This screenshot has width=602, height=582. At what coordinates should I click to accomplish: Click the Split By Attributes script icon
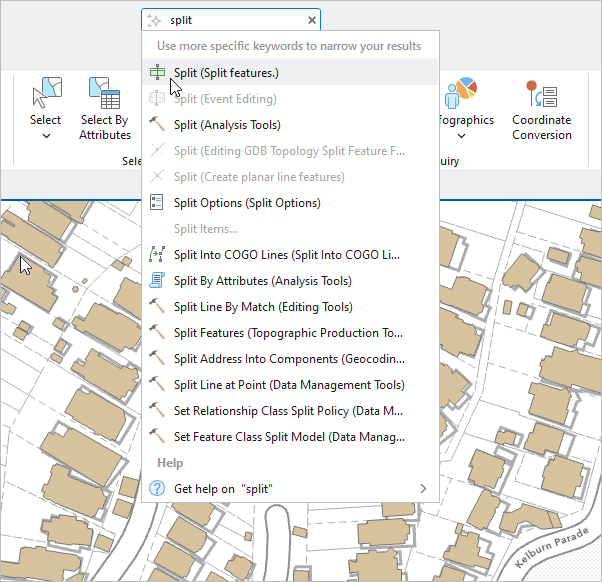click(157, 281)
